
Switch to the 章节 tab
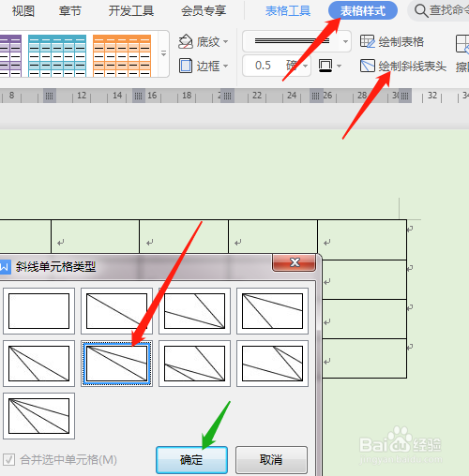(x=70, y=11)
